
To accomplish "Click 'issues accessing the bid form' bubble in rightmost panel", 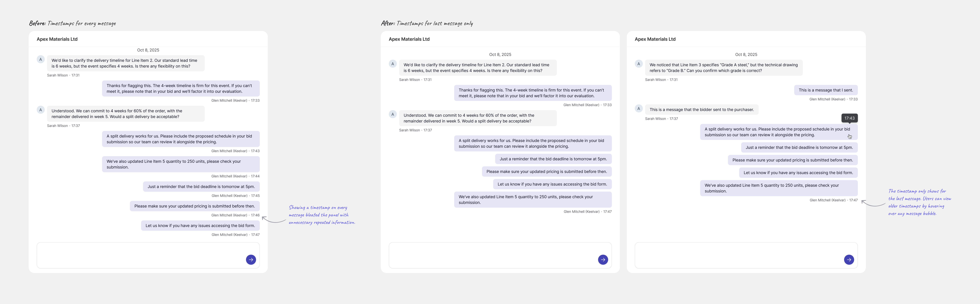I will [798, 173].
